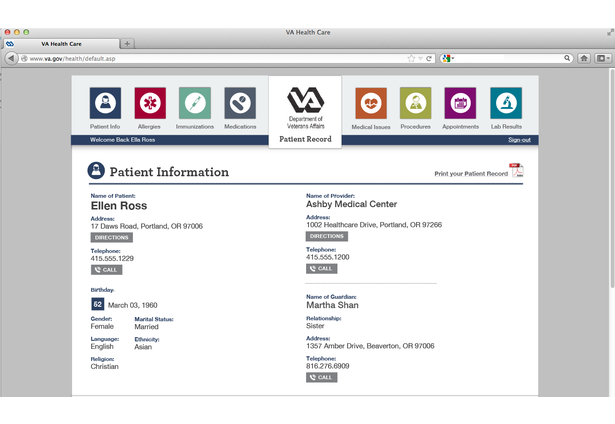This screenshot has height=424, width=615.
Task: Click Welcome Back Ella Ross text
Action: (x=122, y=140)
